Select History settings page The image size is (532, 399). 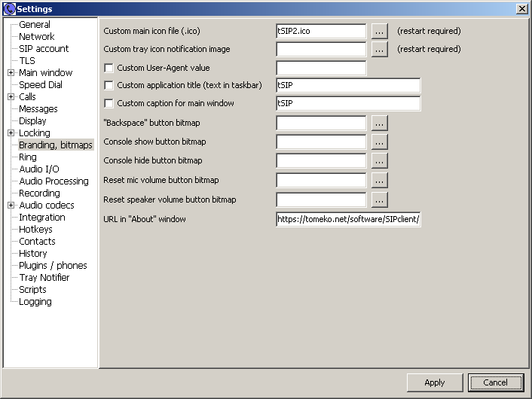click(x=33, y=253)
